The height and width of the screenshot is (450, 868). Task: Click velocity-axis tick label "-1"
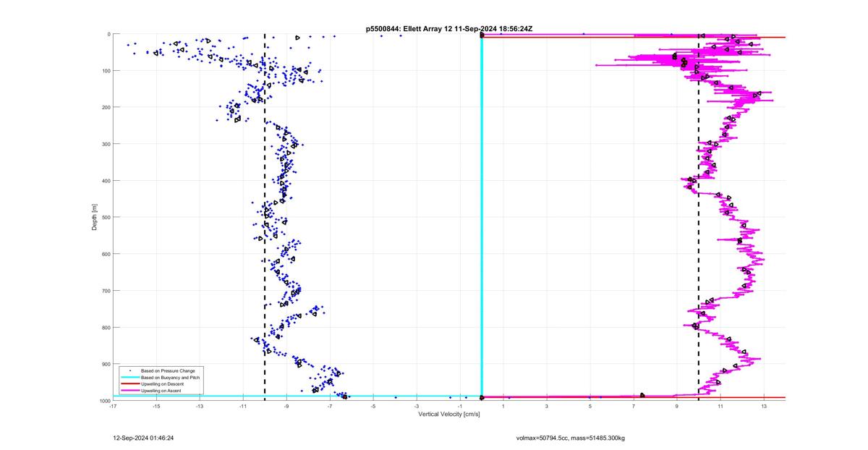(x=460, y=406)
